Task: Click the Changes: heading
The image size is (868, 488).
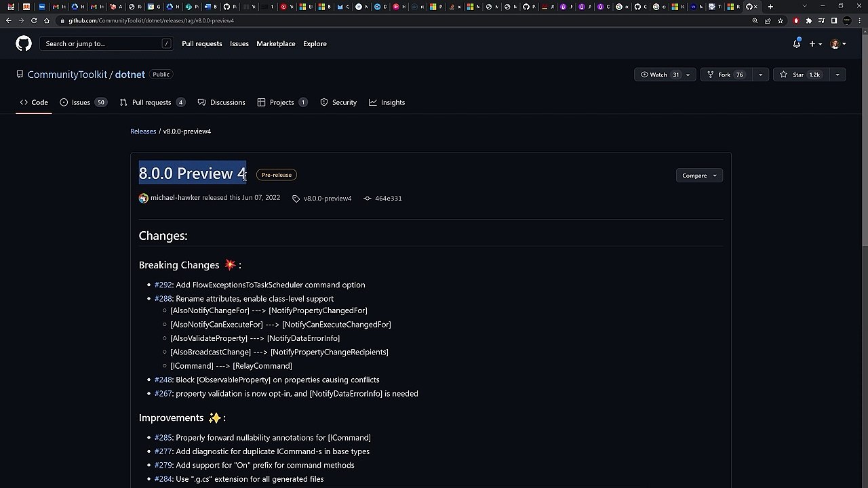Action: pyautogui.click(x=163, y=236)
